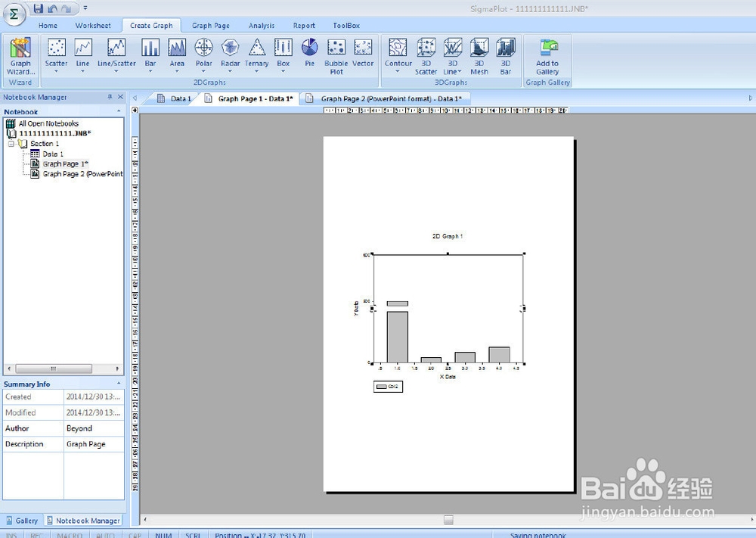Viewport: 756px width, 538px height.
Task: Redo action in quick access toolbar
Action: [67, 8]
